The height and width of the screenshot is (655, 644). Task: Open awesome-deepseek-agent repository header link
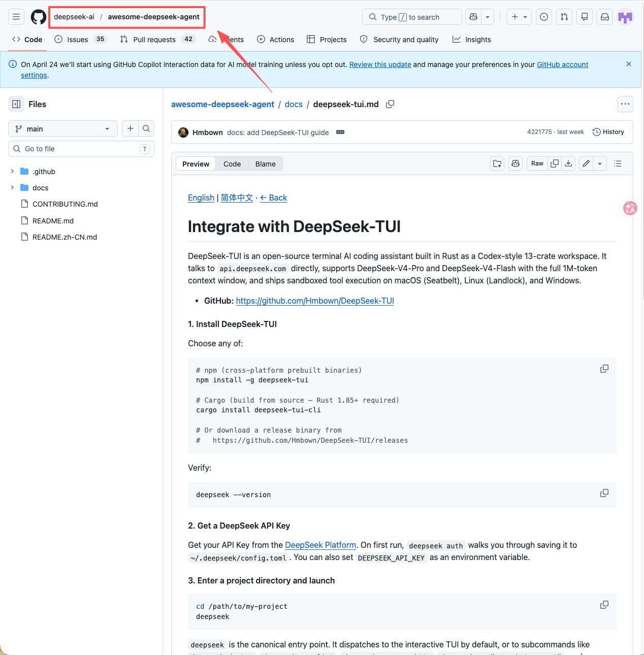coord(153,17)
